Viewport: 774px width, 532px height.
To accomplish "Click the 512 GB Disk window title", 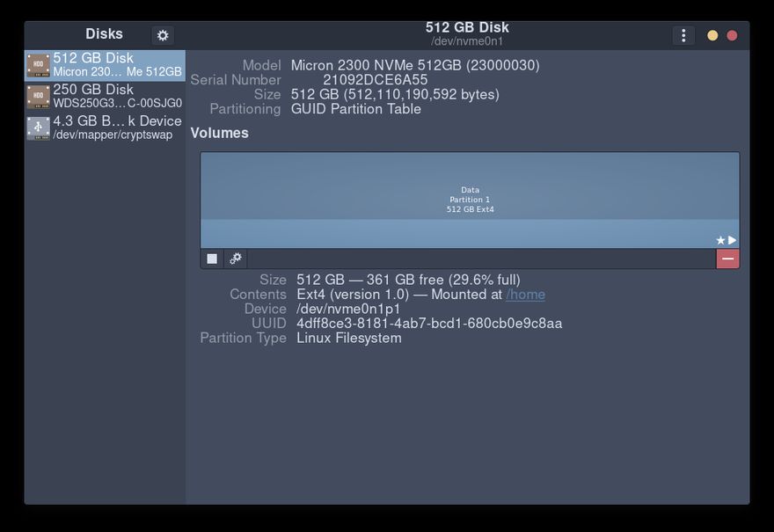I will pos(467,28).
